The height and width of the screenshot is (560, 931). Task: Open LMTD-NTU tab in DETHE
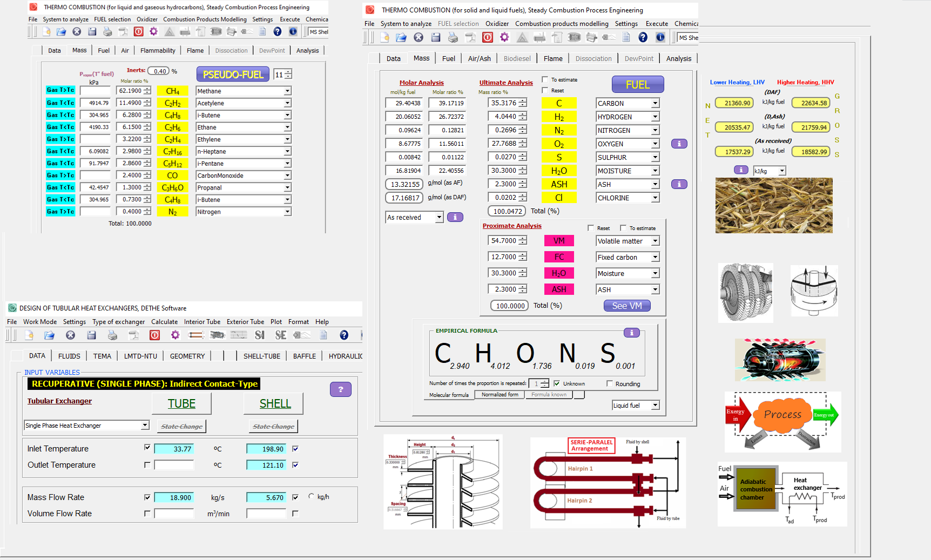pyautogui.click(x=140, y=356)
